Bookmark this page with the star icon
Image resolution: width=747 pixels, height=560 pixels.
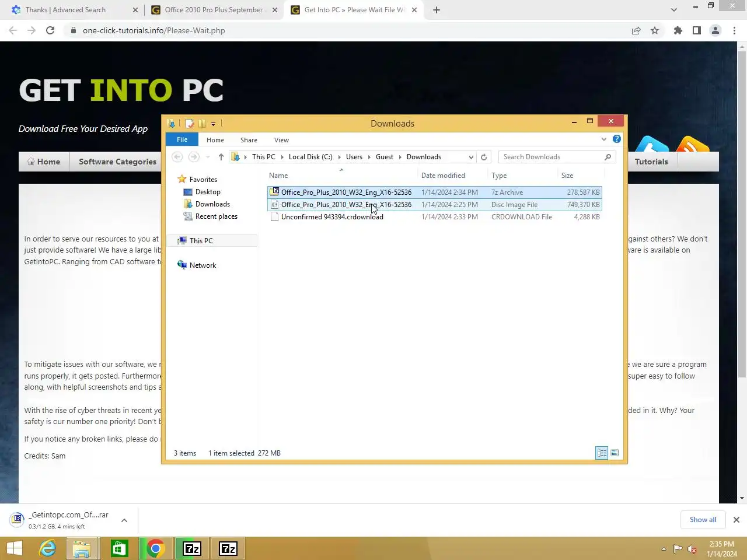pyautogui.click(x=655, y=30)
